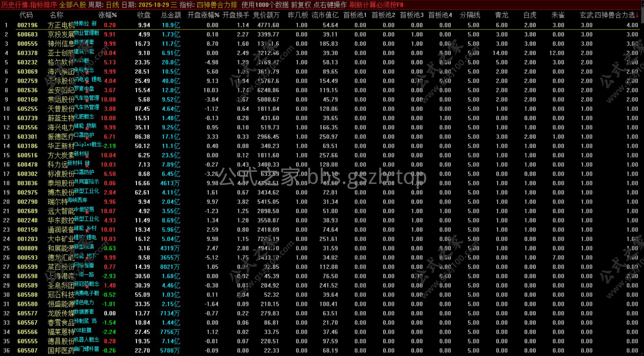Sort by the 白虎 column header
This screenshot has height=356, width=644.
click(530, 15)
